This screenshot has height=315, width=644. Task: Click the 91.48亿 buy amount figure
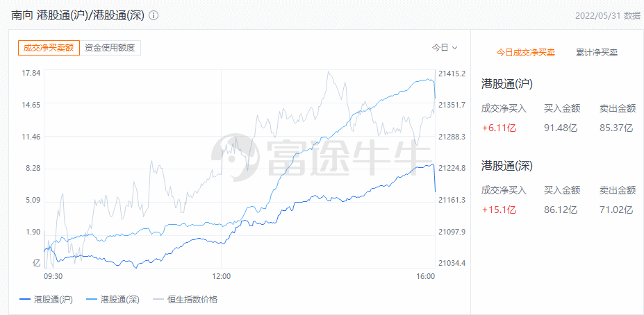pyautogui.click(x=561, y=128)
